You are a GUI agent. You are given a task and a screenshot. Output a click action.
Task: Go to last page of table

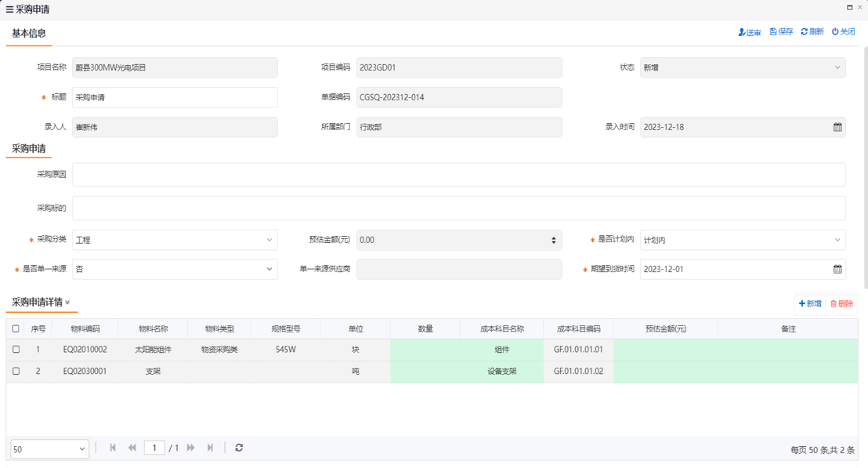[211, 448]
